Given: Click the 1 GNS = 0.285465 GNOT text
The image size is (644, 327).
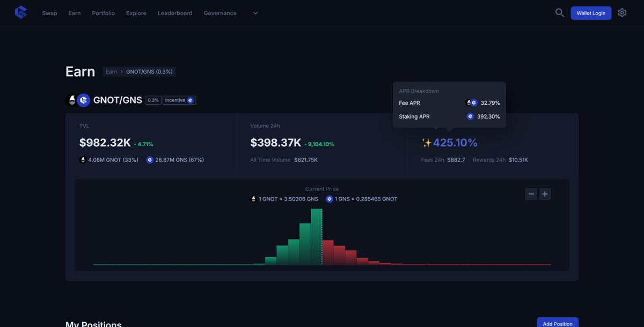Looking at the screenshot, I should point(366,199).
